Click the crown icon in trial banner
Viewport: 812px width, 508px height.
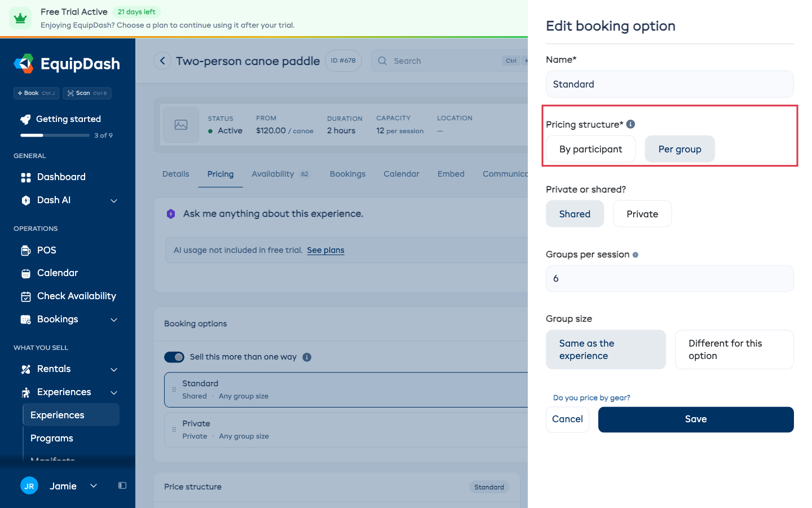20,18
